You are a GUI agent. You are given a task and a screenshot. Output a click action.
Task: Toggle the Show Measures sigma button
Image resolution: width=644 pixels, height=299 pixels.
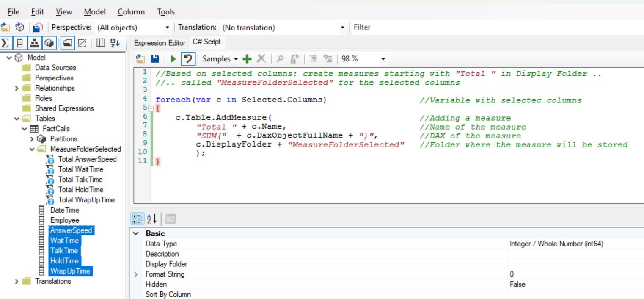6,43
